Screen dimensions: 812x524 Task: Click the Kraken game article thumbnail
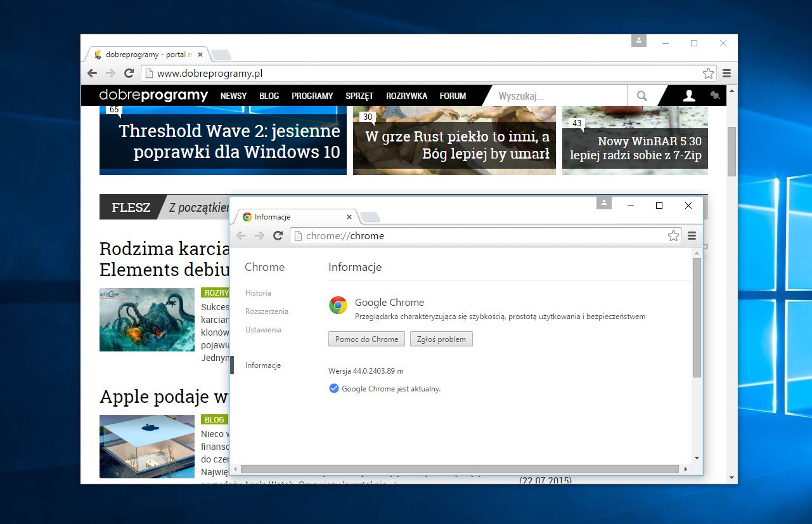point(147,320)
